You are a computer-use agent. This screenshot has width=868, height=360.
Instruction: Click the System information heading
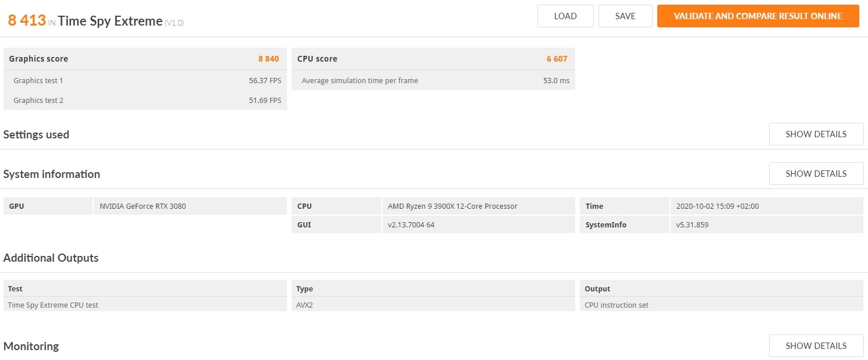tap(52, 174)
